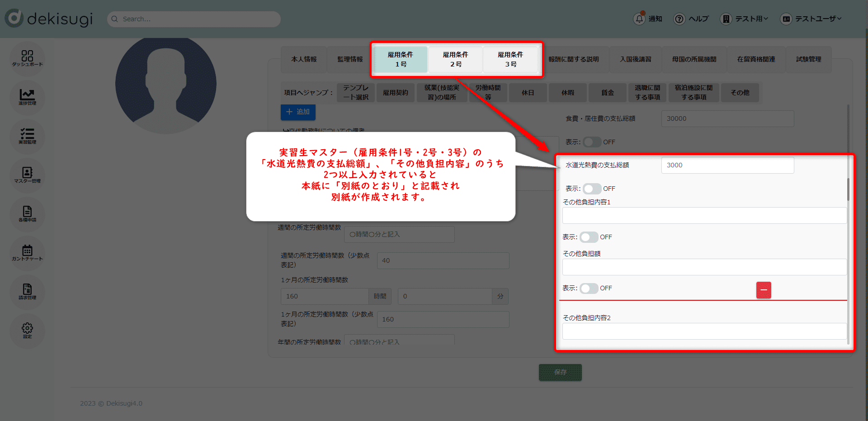Click the blue 追加 add button
The image size is (868, 421).
tap(298, 112)
